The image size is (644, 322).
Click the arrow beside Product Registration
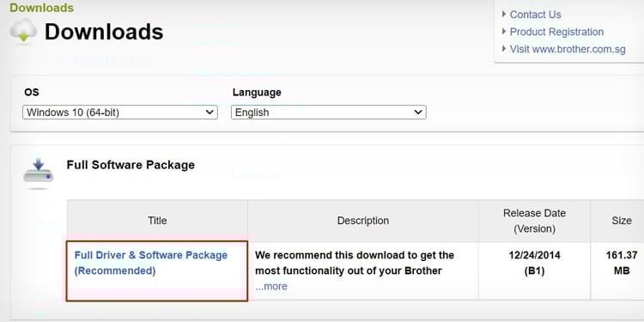(x=504, y=32)
